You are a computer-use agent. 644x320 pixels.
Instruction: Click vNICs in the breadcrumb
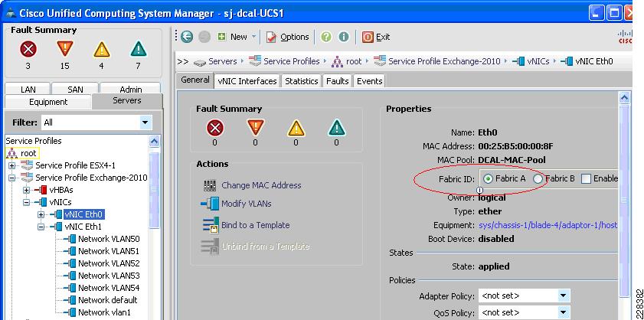tap(538, 61)
